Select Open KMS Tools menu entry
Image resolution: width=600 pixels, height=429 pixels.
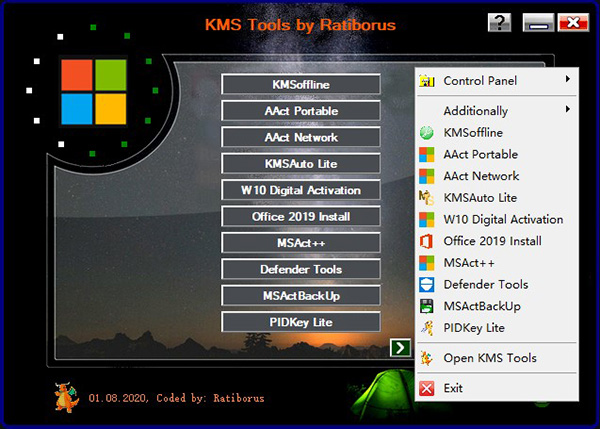click(x=497, y=358)
